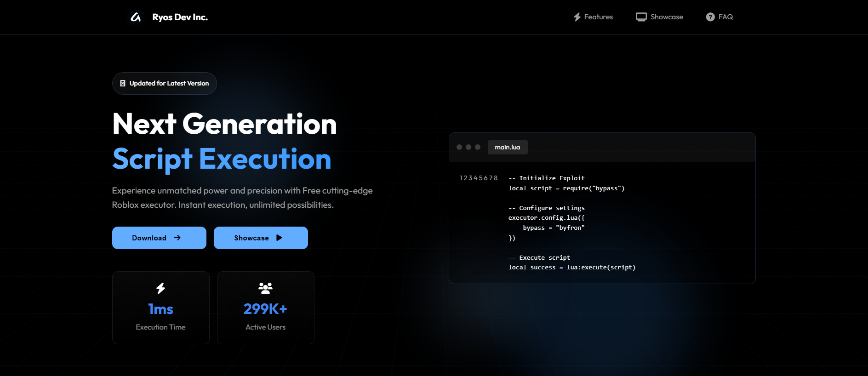Click the building icon in the Updated badge
This screenshot has width=868, height=376.
coord(123,83)
